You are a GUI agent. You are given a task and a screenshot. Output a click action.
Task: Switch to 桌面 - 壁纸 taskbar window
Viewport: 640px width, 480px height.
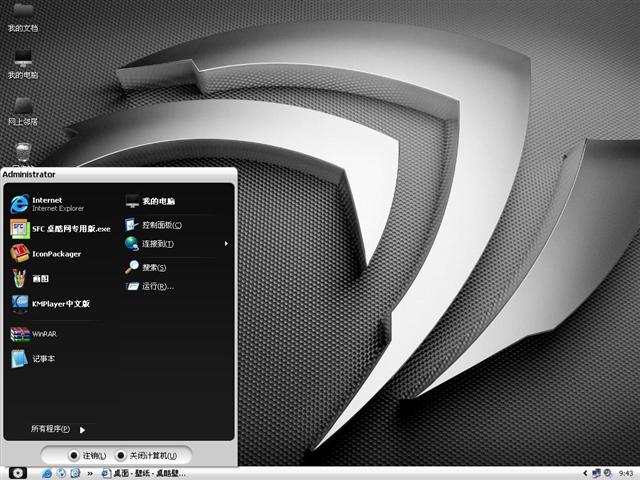coord(143,473)
